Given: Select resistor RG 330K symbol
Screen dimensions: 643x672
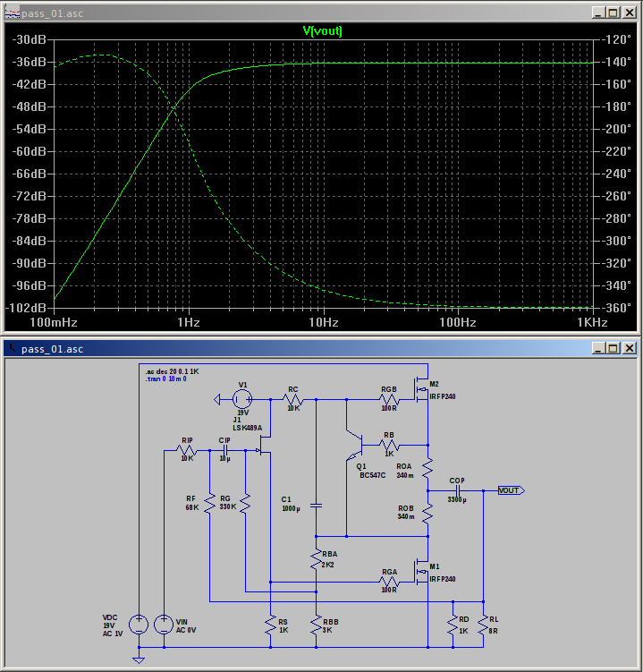Looking at the screenshot, I should coord(245,504).
